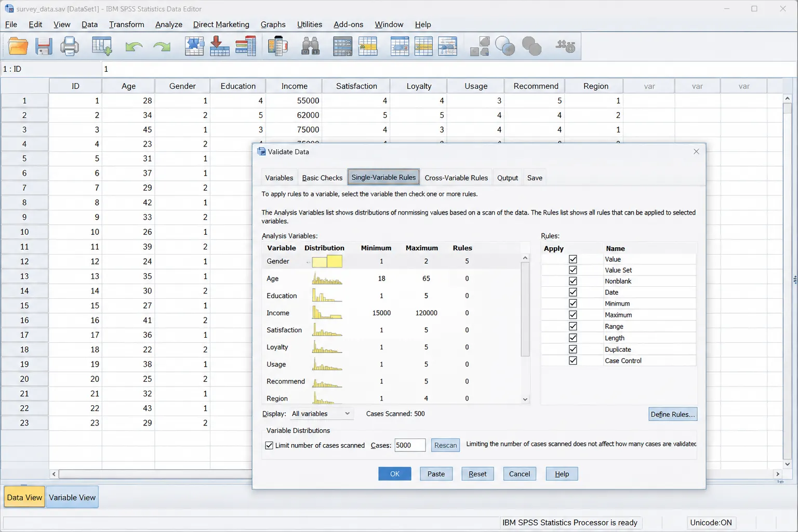This screenshot has width=798, height=532.
Task: Click the Show all variables gray circles icon
Action: coord(531,46)
